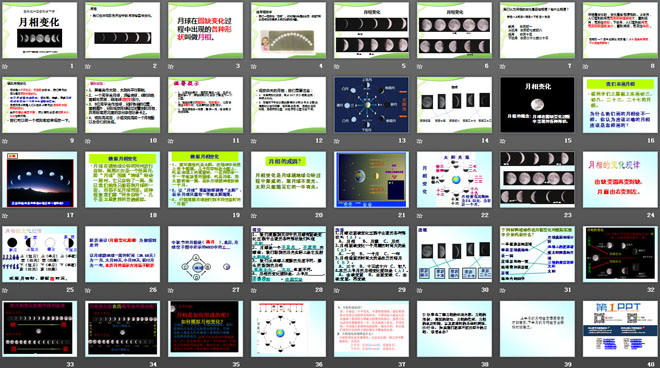Select slide 8 thumbnail with red highlighted text
The width and height of the screenshot is (660, 368).
click(620, 30)
